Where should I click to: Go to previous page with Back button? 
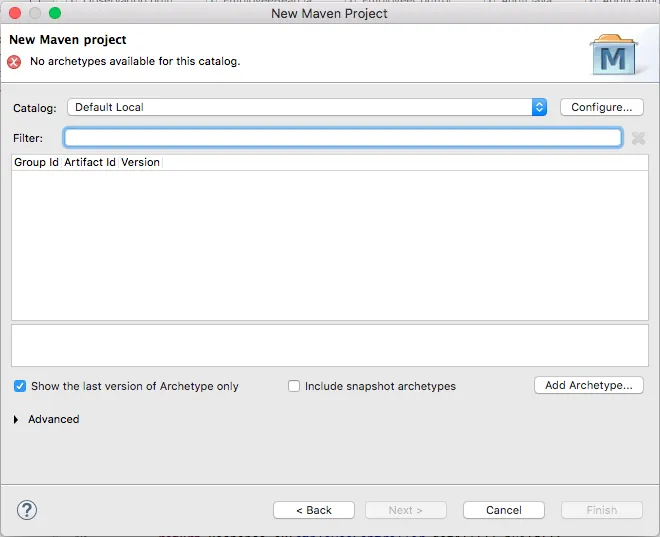point(314,510)
